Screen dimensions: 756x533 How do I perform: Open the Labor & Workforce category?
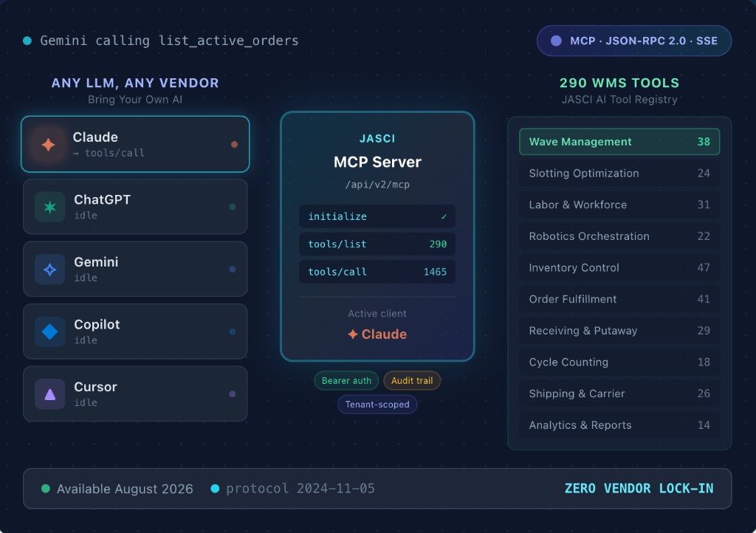tap(619, 204)
